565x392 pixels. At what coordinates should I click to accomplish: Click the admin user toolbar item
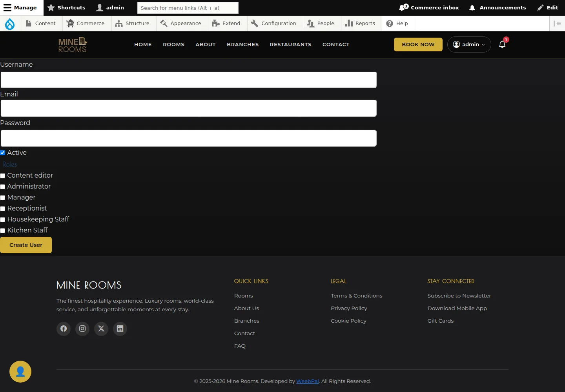tap(110, 7)
